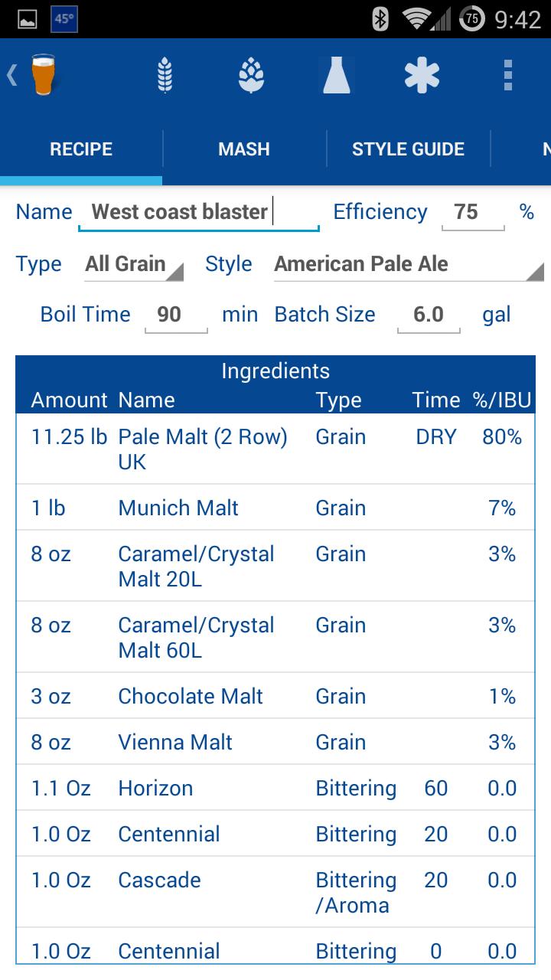551x980 pixels.
Task: Edit the recipe Name field
Action: point(199,212)
